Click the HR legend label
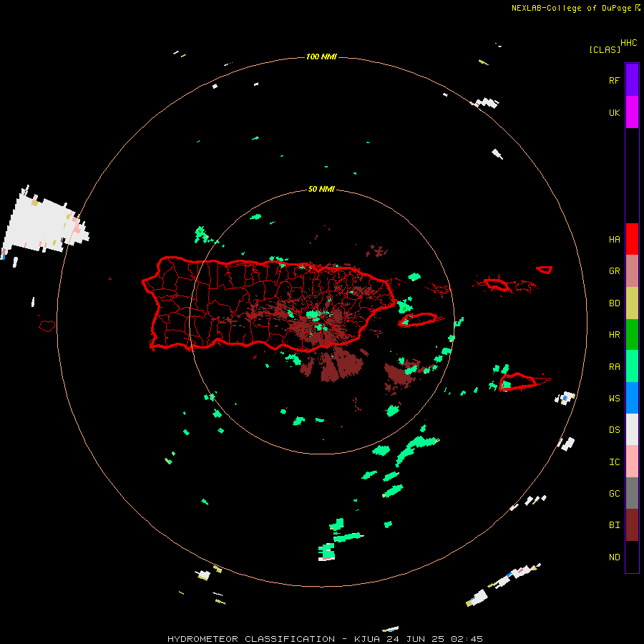 click(614, 335)
